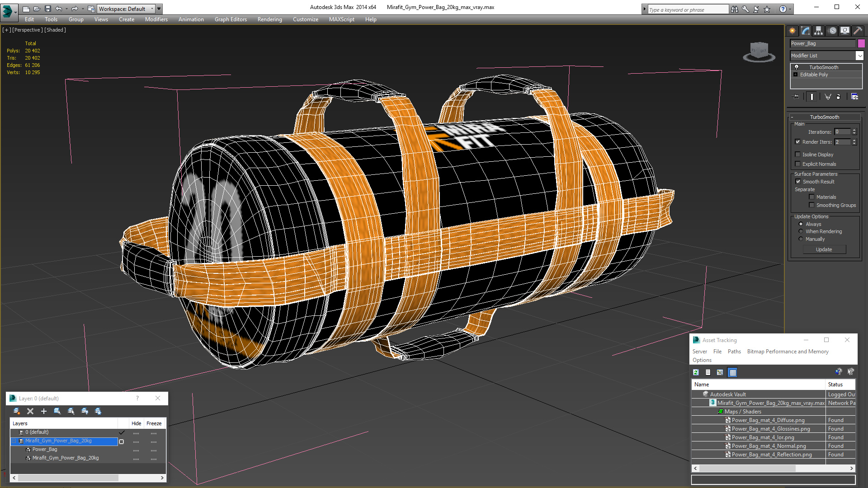Select the Always update option

coord(801,224)
